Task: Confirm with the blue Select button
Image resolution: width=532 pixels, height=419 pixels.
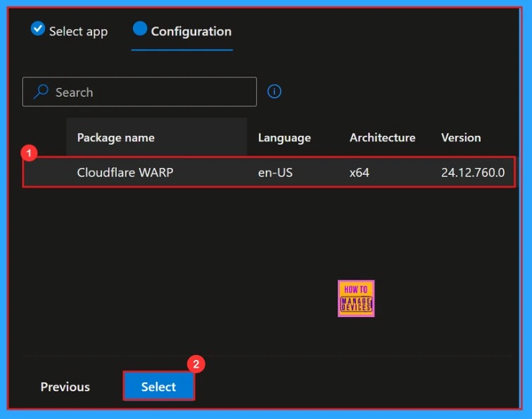Action: [x=159, y=387]
